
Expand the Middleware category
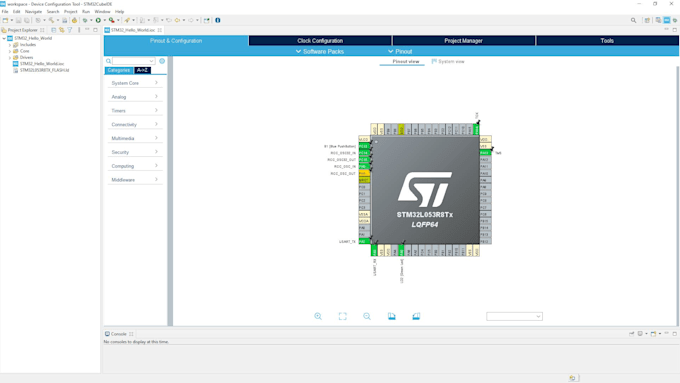click(x=134, y=180)
